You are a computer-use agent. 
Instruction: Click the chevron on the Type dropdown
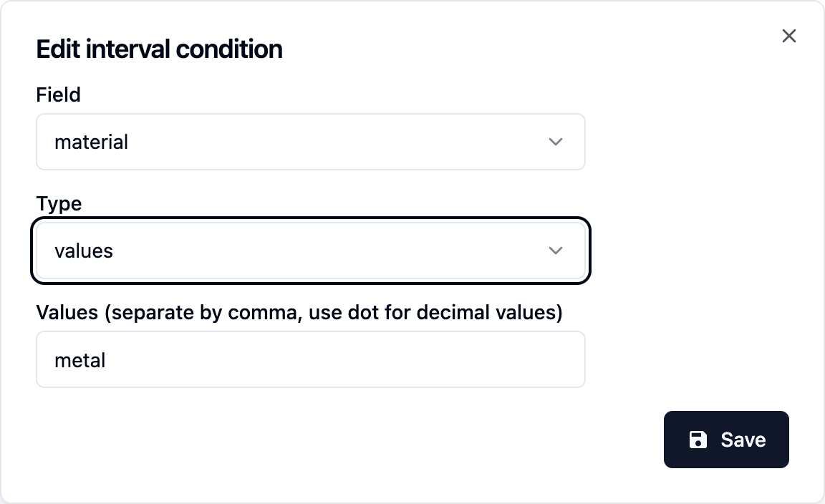pyautogui.click(x=556, y=251)
